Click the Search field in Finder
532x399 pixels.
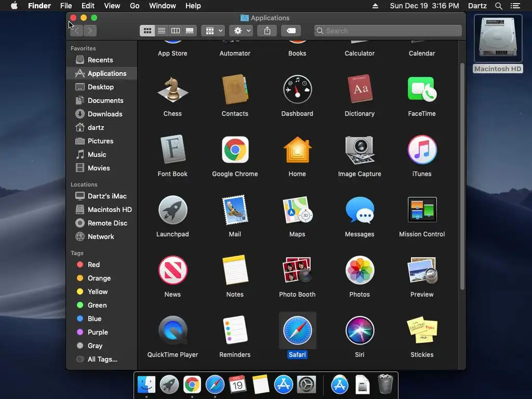click(x=388, y=31)
